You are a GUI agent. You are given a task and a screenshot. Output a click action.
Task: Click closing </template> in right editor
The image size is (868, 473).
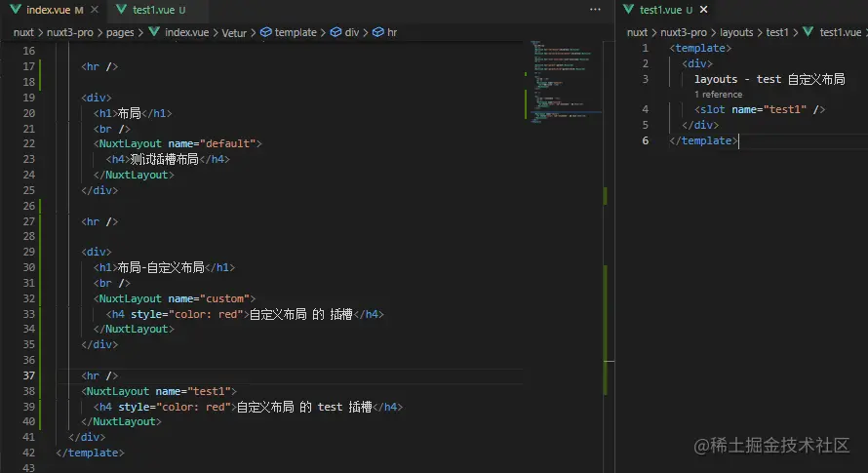703,140
